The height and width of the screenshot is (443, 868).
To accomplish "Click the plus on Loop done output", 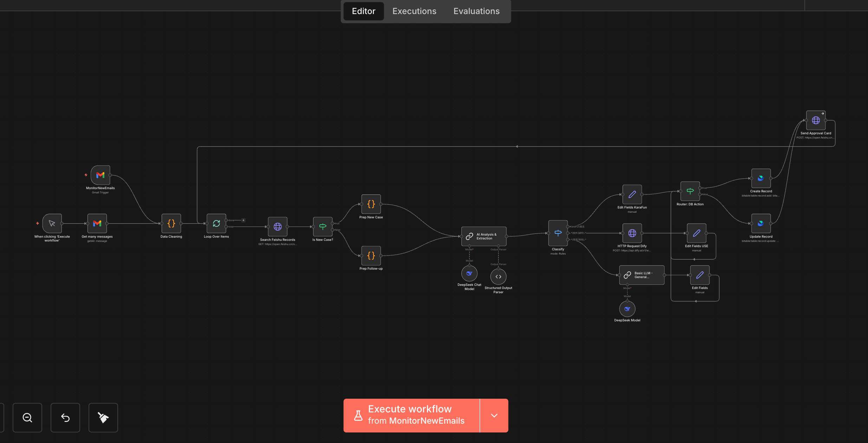I will (243, 220).
